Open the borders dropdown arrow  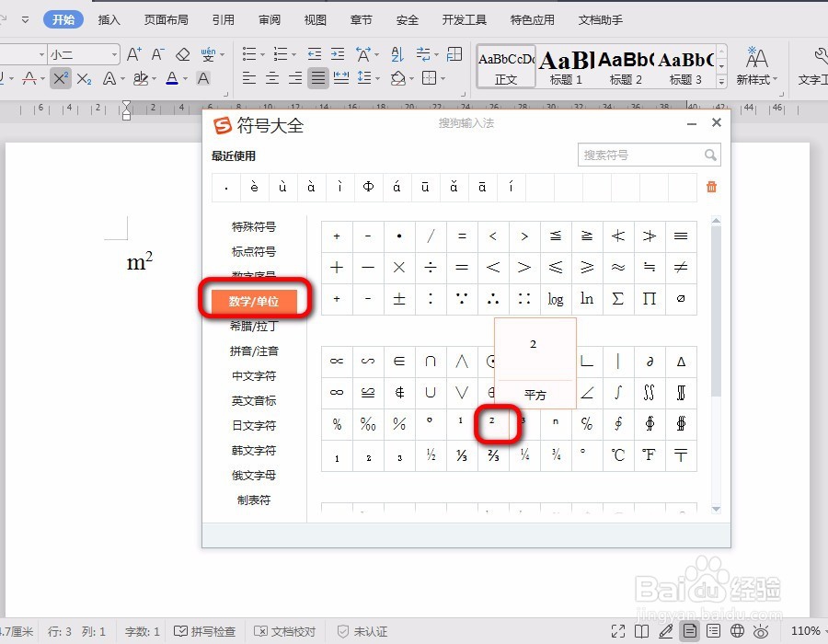(x=443, y=78)
